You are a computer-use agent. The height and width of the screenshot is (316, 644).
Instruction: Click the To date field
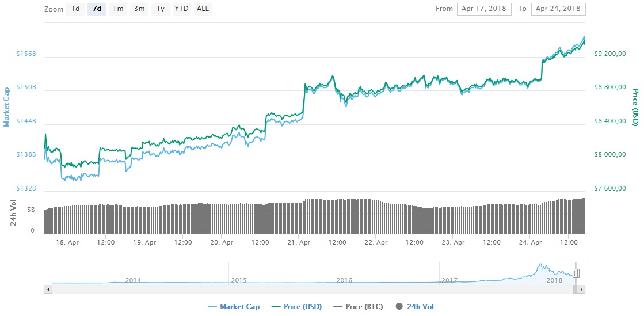click(558, 9)
